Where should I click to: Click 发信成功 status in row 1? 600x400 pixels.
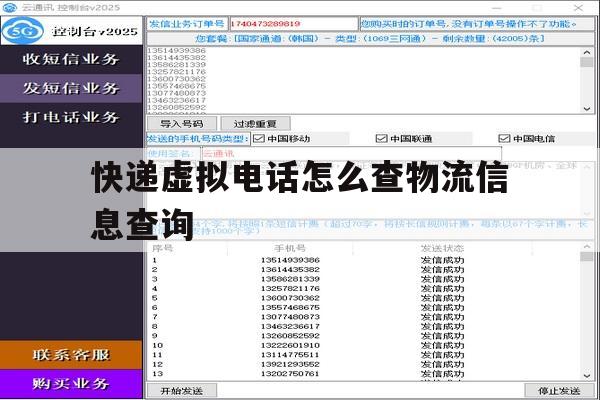coord(442,260)
